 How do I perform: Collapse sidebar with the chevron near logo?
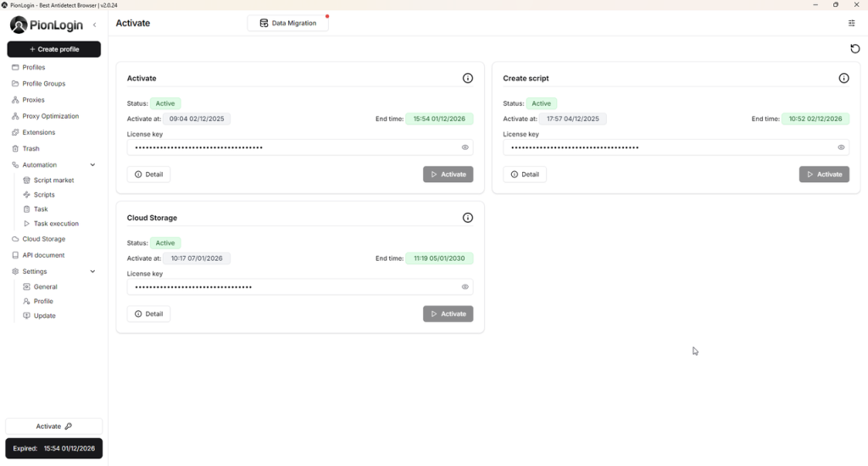94,25
